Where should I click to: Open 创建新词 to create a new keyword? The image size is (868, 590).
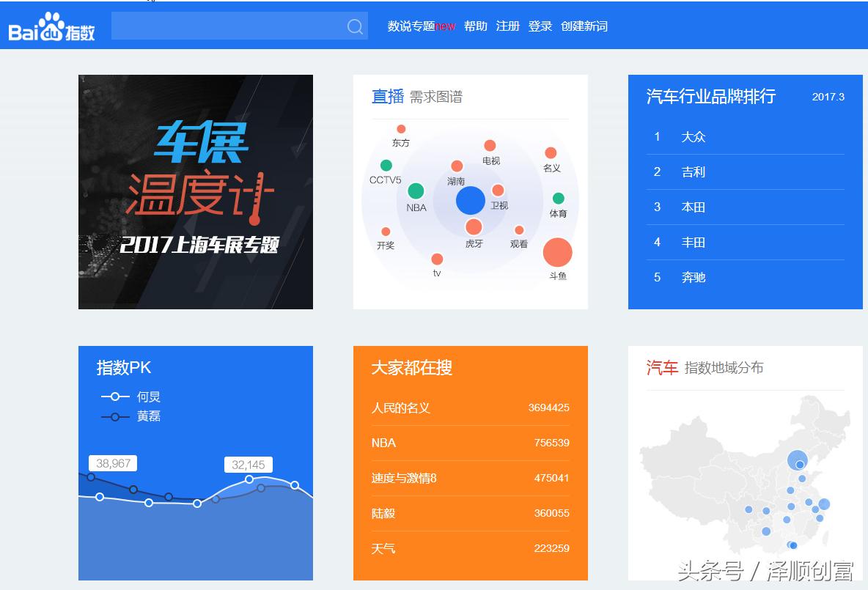pos(584,26)
